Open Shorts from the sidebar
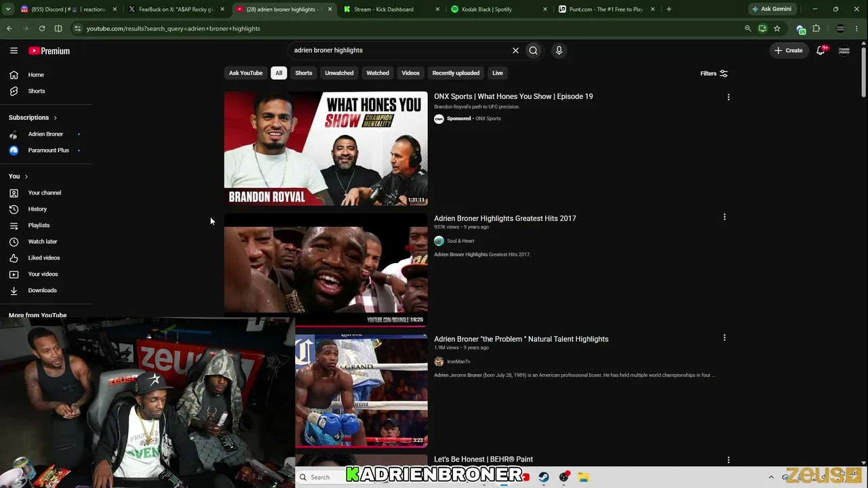This screenshot has height=488, width=868. pyautogui.click(x=37, y=91)
